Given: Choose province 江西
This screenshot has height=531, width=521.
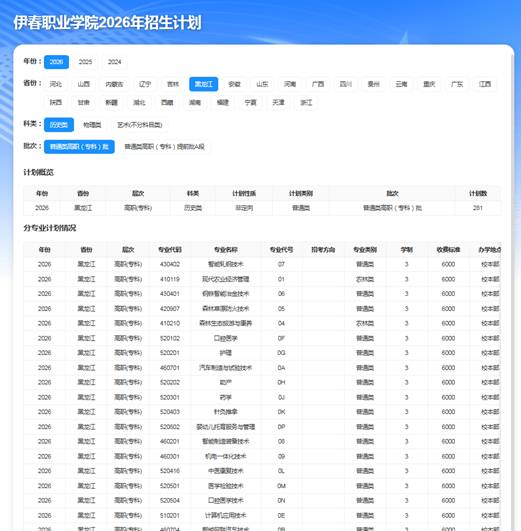Looking at the screenshot, I should (x=484, y=84).
